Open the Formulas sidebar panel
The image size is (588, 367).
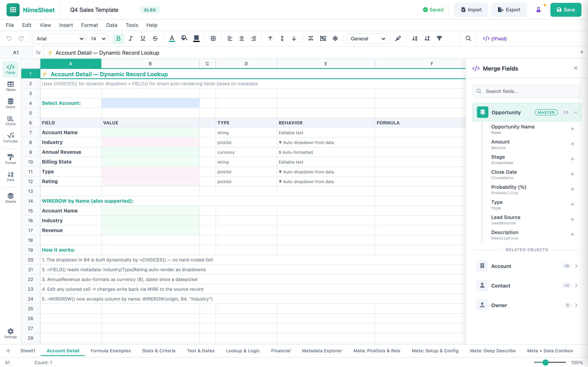pos(10,138)
